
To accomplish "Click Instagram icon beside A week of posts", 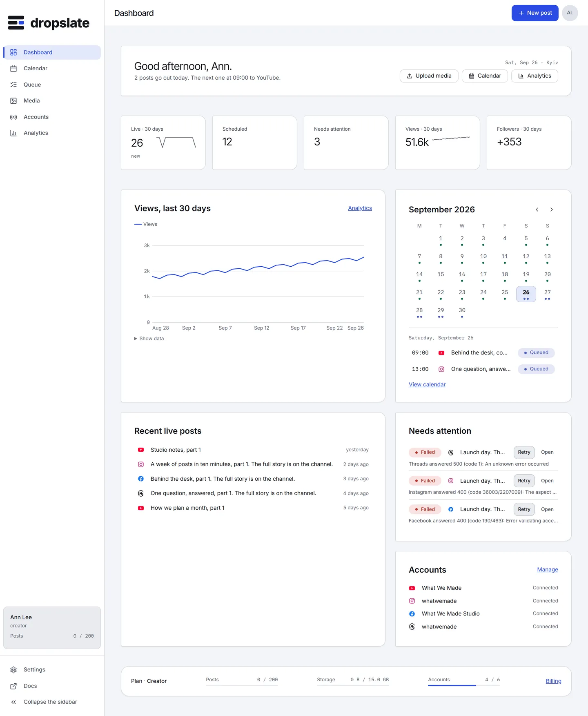I will 141,464.
